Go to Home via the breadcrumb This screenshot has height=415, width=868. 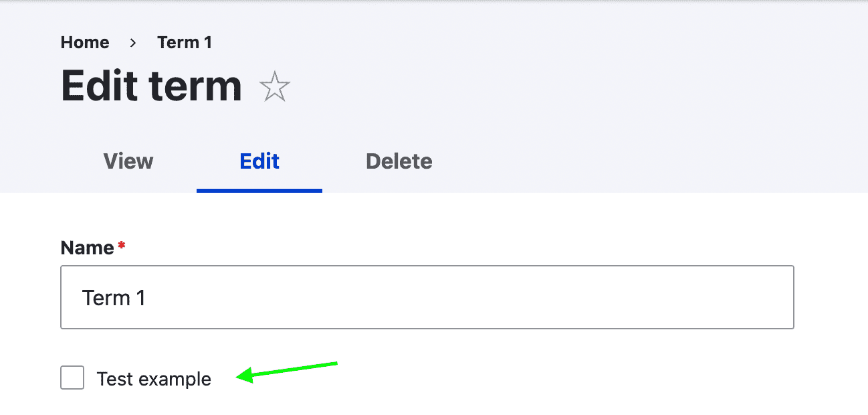(x=85, y=43)
